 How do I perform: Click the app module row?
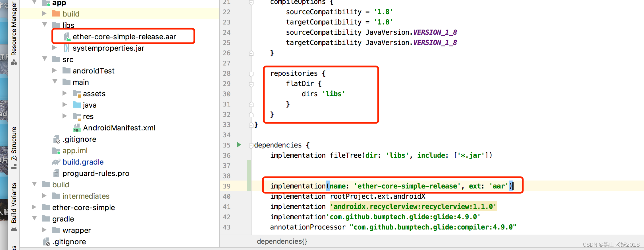(x=119, y=3)
